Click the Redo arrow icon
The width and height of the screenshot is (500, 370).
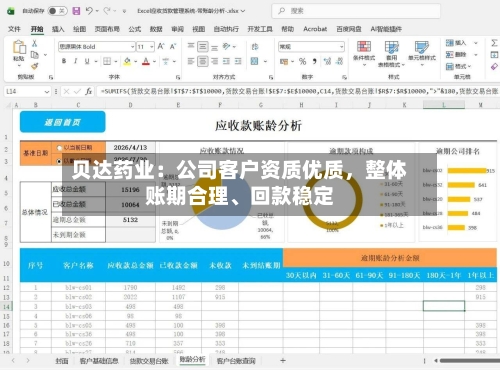(107, 11)
